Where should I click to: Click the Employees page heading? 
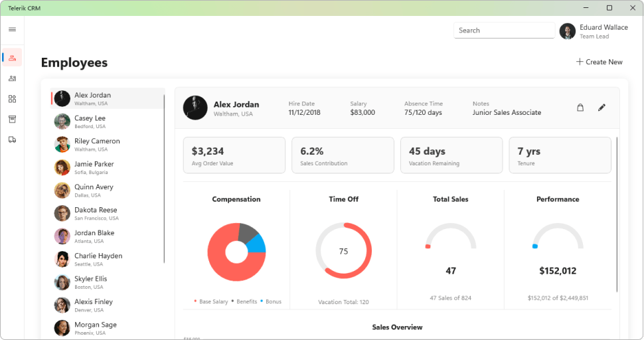74,63
